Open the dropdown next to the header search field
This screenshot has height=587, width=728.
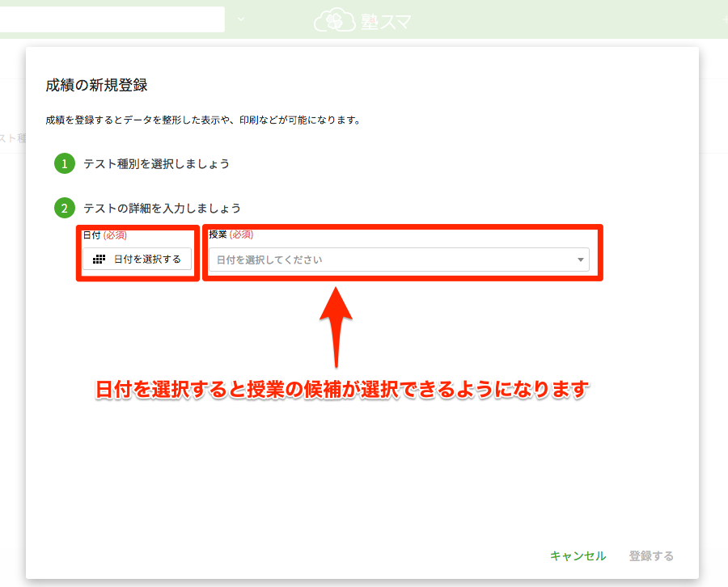pos(240,19)
